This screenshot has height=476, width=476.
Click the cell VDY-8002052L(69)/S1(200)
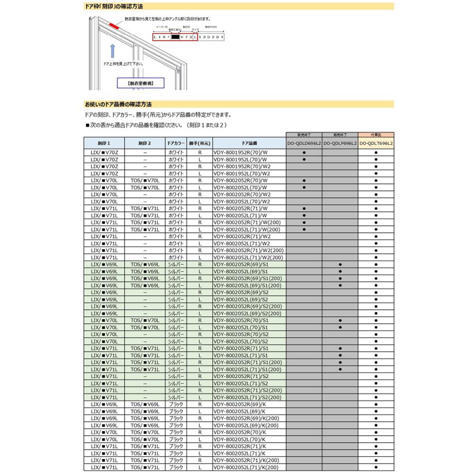[249, 286]
